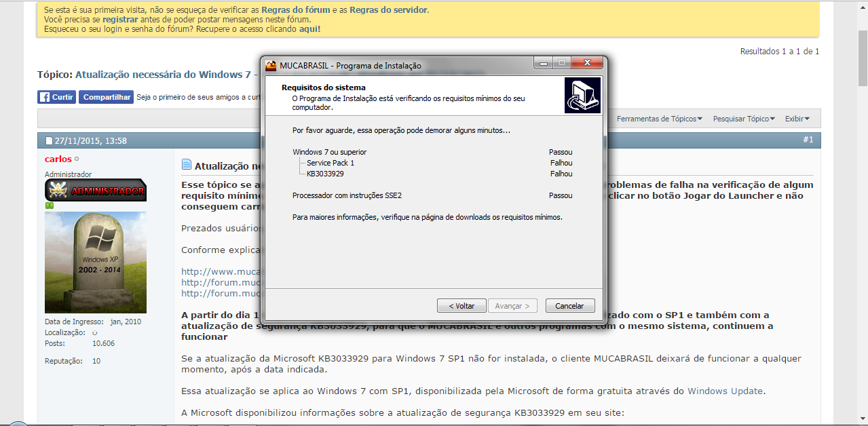
Task: Click the post date page icon
Action: pos(49,141)
